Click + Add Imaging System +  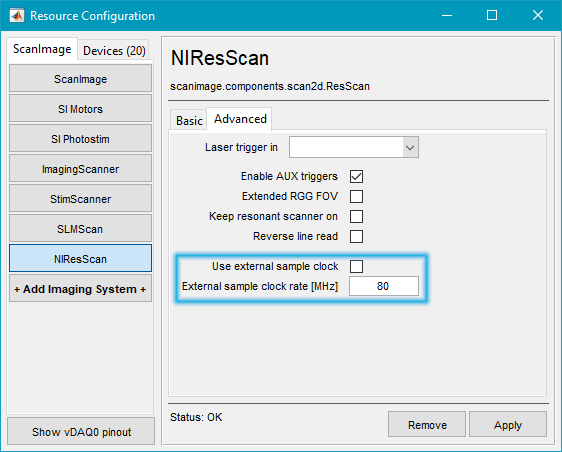pyautogui.click(x=80, y=289)
